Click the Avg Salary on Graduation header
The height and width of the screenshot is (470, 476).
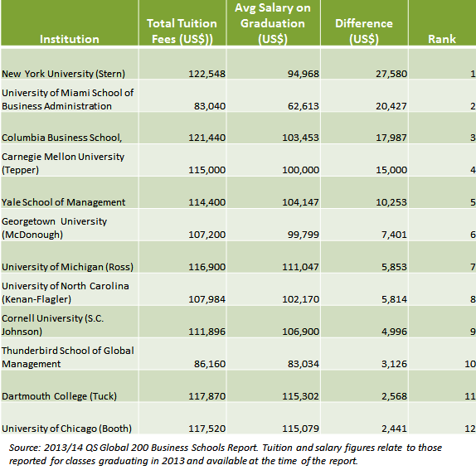273,22
